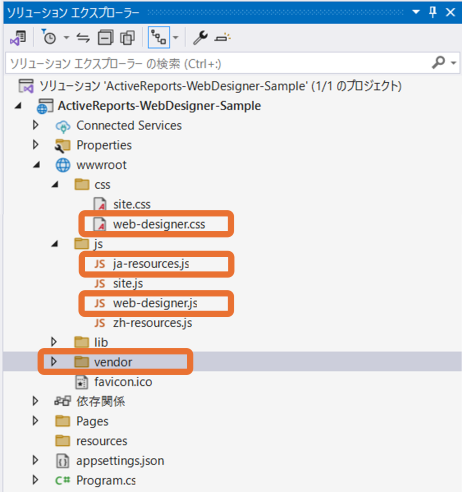Pin the Solution Explorer panel
Viewport: 462px width, 492px height.
point(433,13)
